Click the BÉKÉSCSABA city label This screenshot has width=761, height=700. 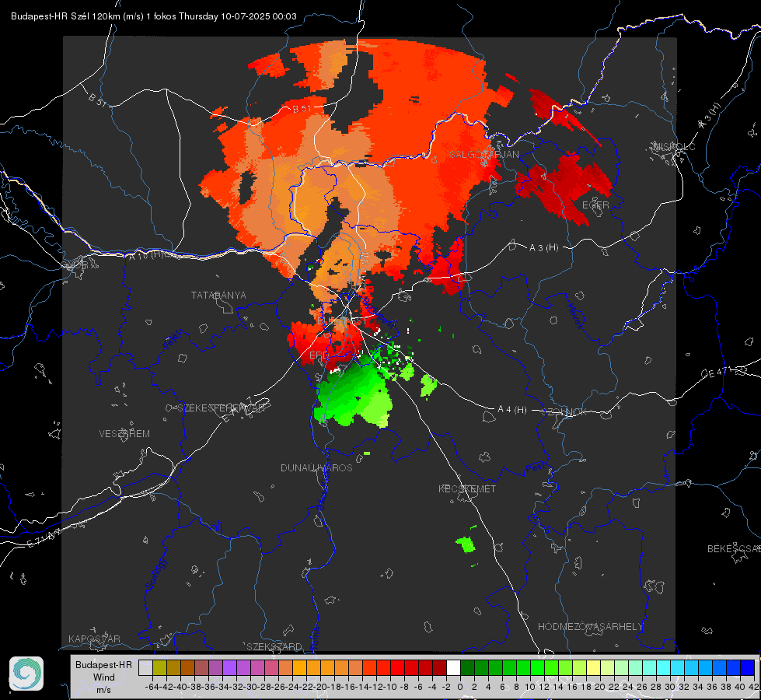(x=734, y=549)
